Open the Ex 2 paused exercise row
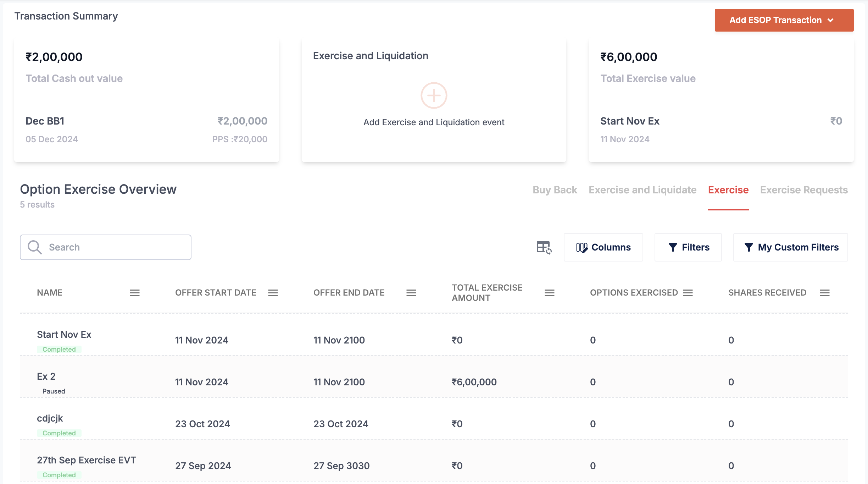The height and width of the screenshot is (484, 868). pyautogui.click(x=46, y=376)
